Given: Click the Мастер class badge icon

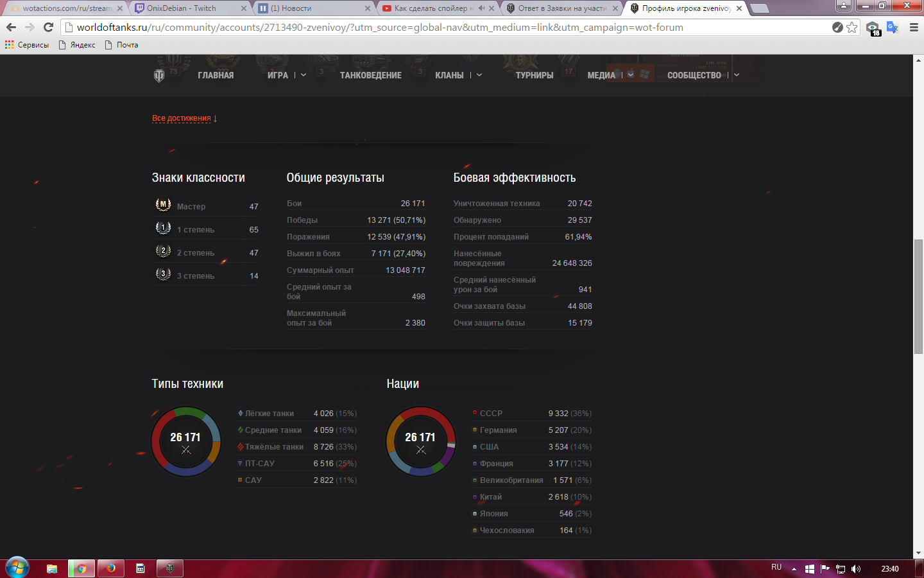Looking at the screenshot, I should click(x=163, y=205).
